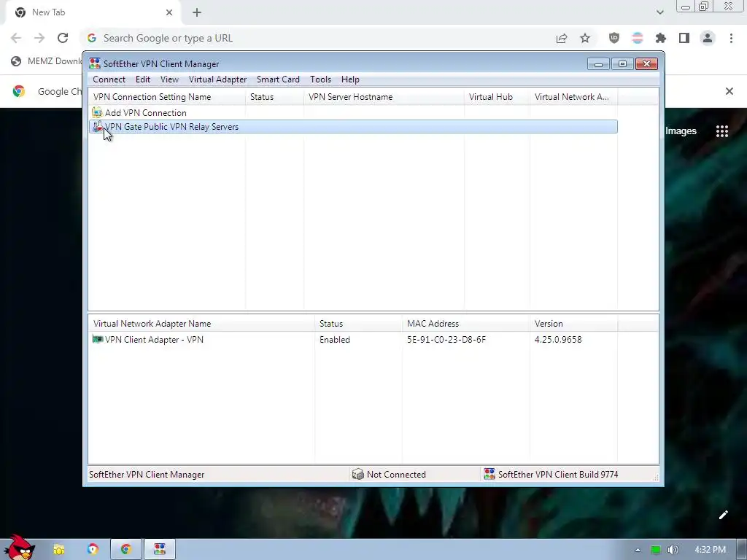Open the Angry Birds start button
This screenshot has height=560, width=747.
tap(19, 548)
